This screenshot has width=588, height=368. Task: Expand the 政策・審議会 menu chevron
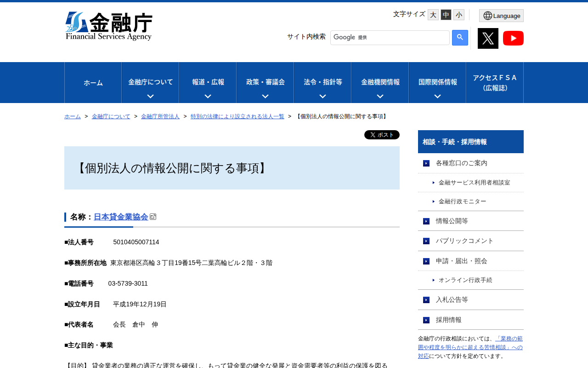click(x=265, y=96)
